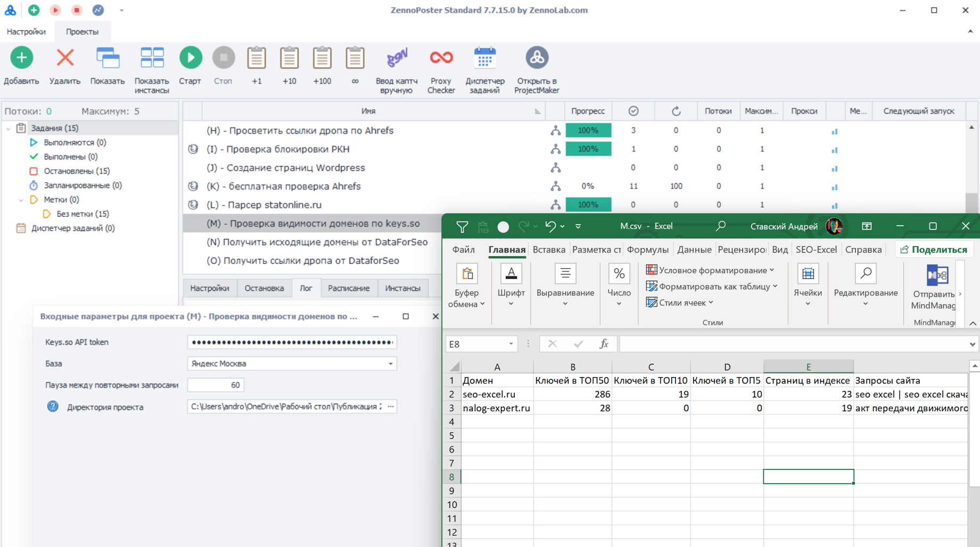Open the Инстансы tab

(x=402, y=288)
